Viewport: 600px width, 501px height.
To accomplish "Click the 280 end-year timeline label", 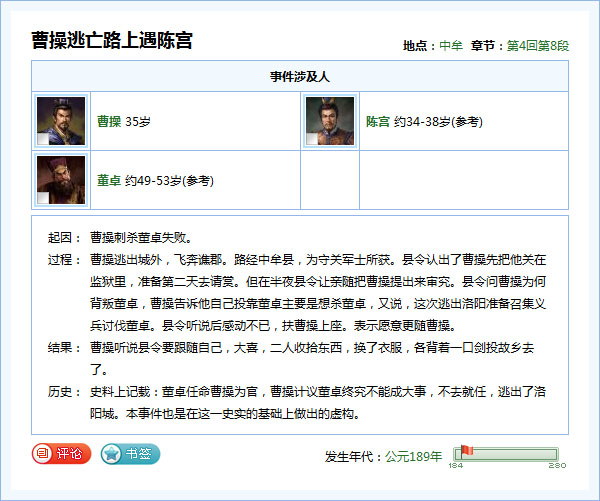I will [x=558, y=466].
